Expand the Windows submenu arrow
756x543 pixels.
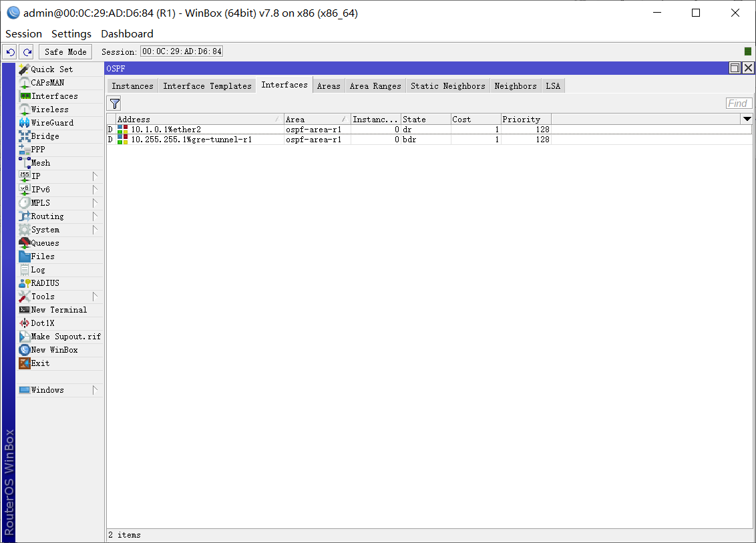tap(95, 390)
